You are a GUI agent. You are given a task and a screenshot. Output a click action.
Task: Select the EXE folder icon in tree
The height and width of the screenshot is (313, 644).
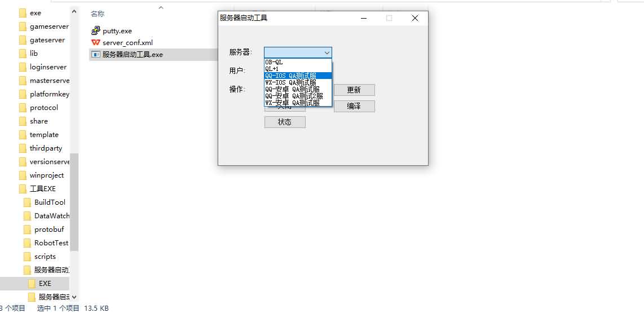[x=32, y=284]
